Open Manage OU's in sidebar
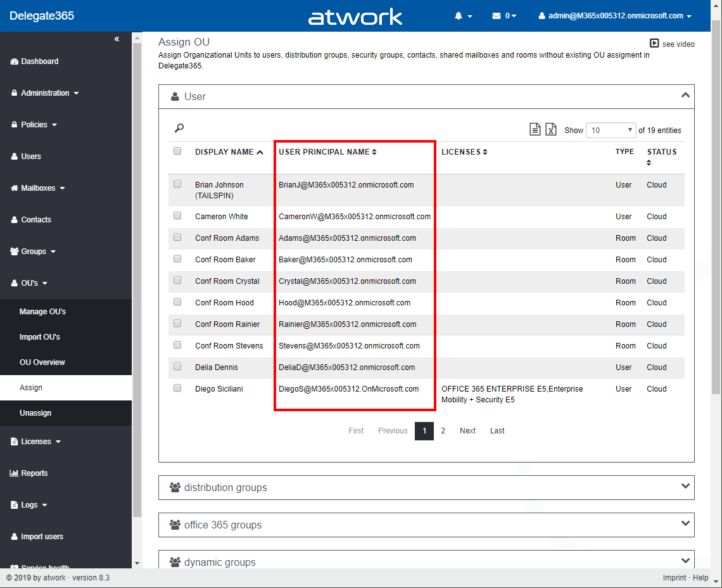Image resolution: width=722 pixels, height=588 pixels. coord(42,312)
